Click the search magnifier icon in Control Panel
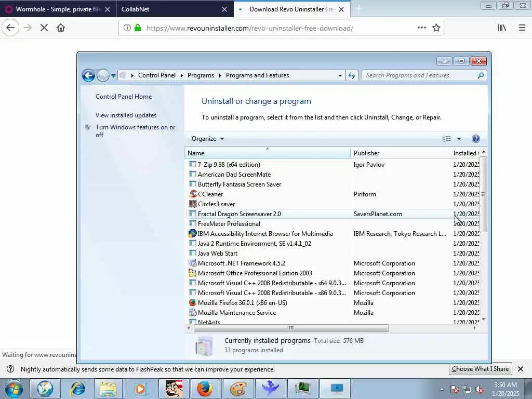Screen dimensions: 532x399 point(481,75)
